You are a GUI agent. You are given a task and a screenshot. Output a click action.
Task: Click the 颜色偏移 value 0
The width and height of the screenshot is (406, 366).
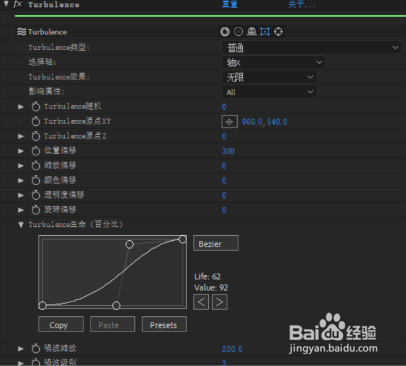[224, 181]
